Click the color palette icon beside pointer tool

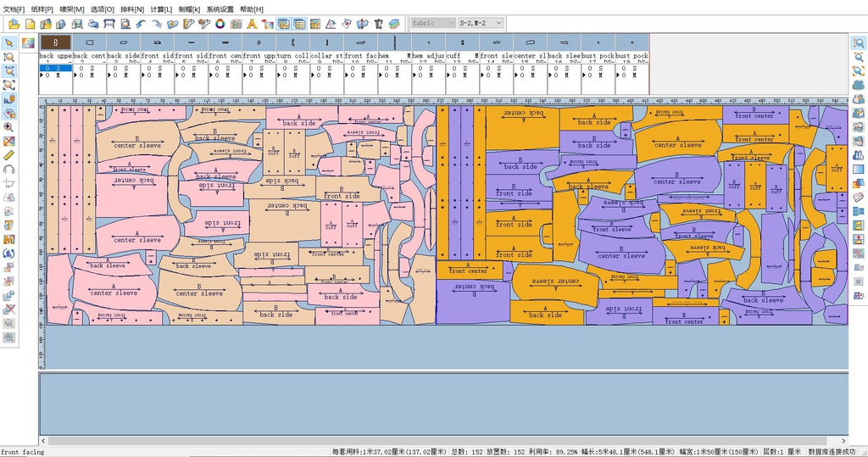tap(28, 42)
